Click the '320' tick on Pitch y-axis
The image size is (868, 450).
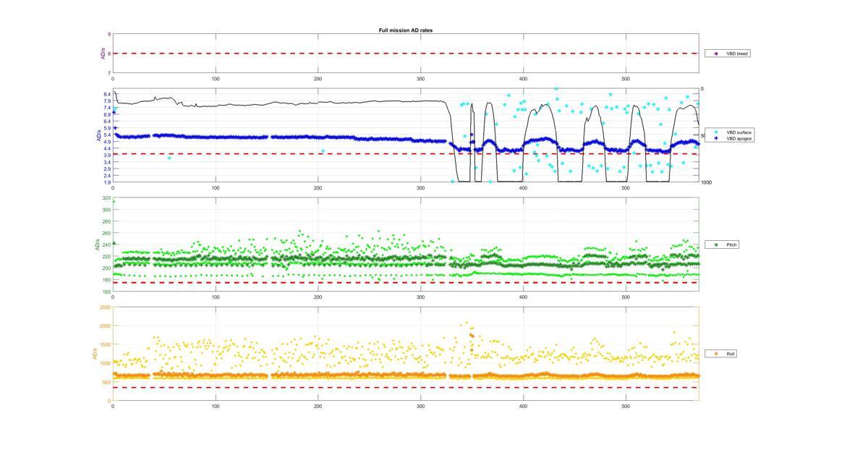[106, 198]
